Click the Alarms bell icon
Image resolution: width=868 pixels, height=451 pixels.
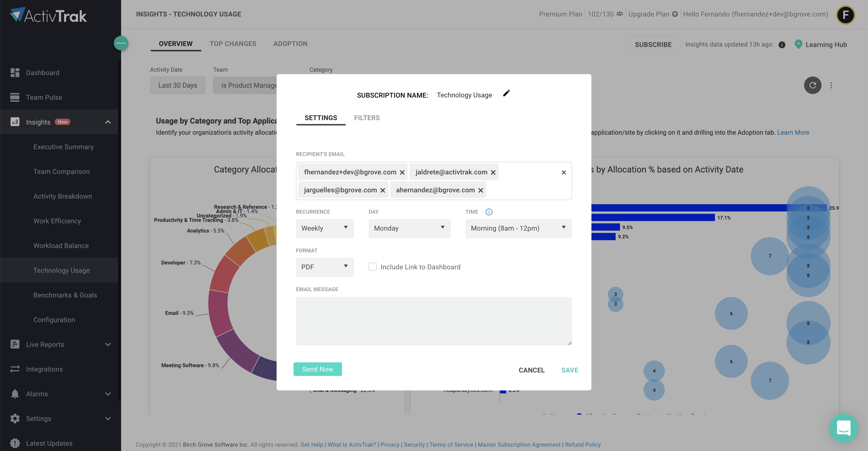click(x=15, y=394)
